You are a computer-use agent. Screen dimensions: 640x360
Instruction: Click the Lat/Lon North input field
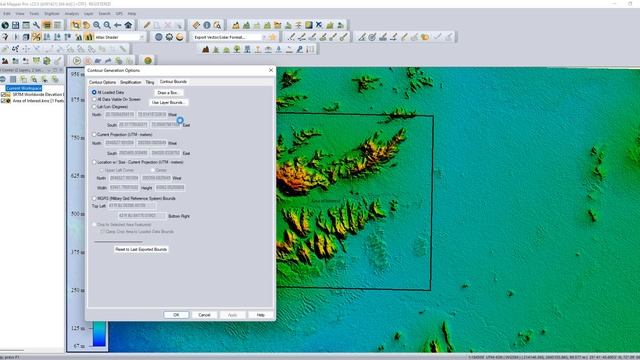point(120,115)
